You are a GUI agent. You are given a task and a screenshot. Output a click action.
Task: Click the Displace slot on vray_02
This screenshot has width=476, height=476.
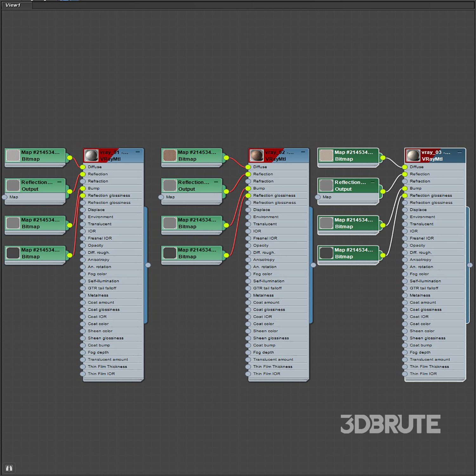click(x=261, y=210)
